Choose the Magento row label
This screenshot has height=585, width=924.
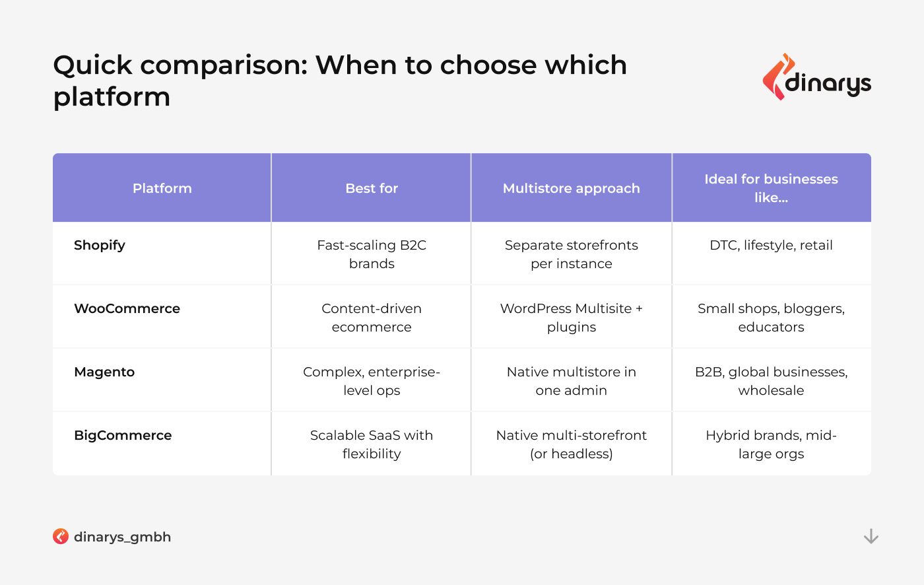pyautogui.click(x=104, y=372)
